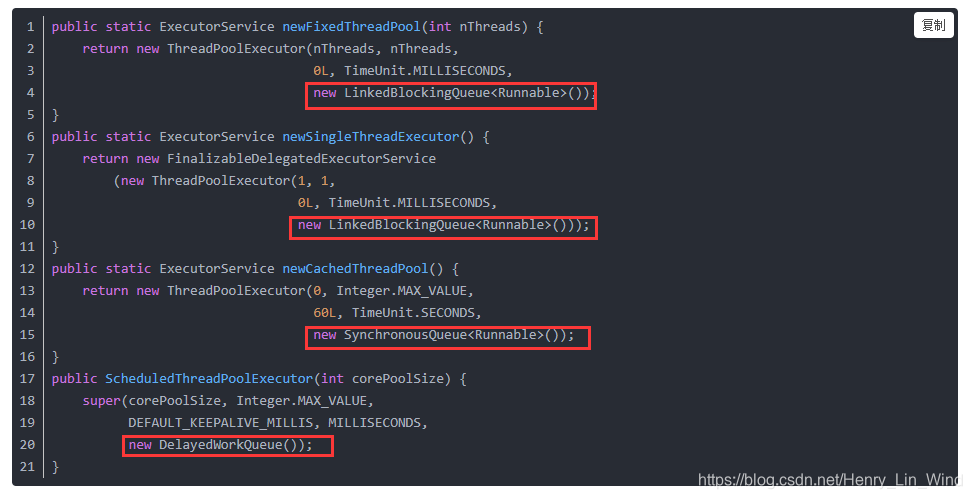Click DEFAULT_KEEPALIVE_MILLIS constant

221,423
